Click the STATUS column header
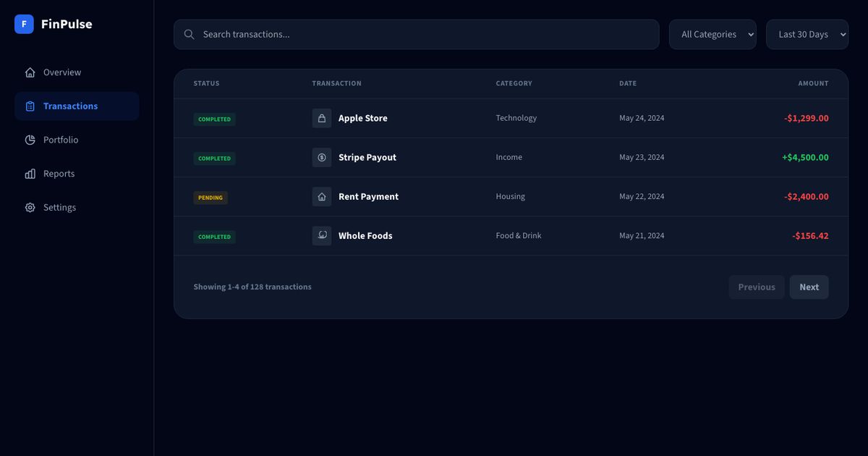This screenshot has height=456, width=868. [206, 83]
